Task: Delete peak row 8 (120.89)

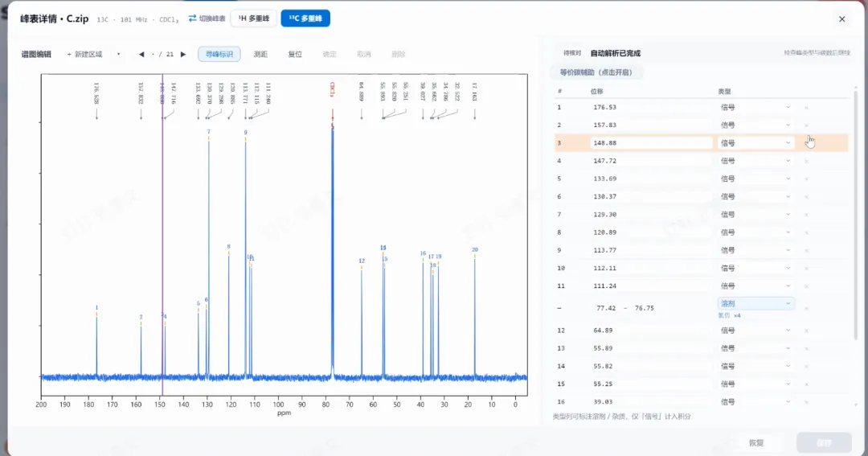Action: click(807, 232)
